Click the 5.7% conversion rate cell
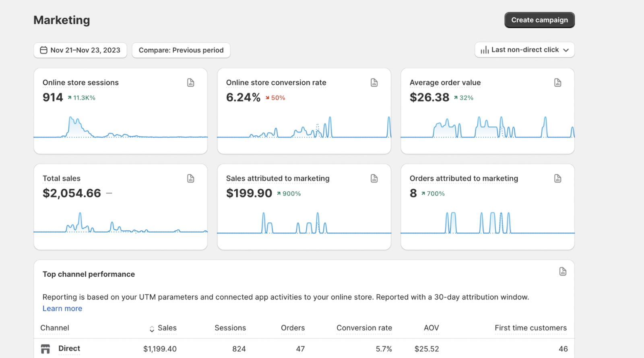 pos(384,349)
